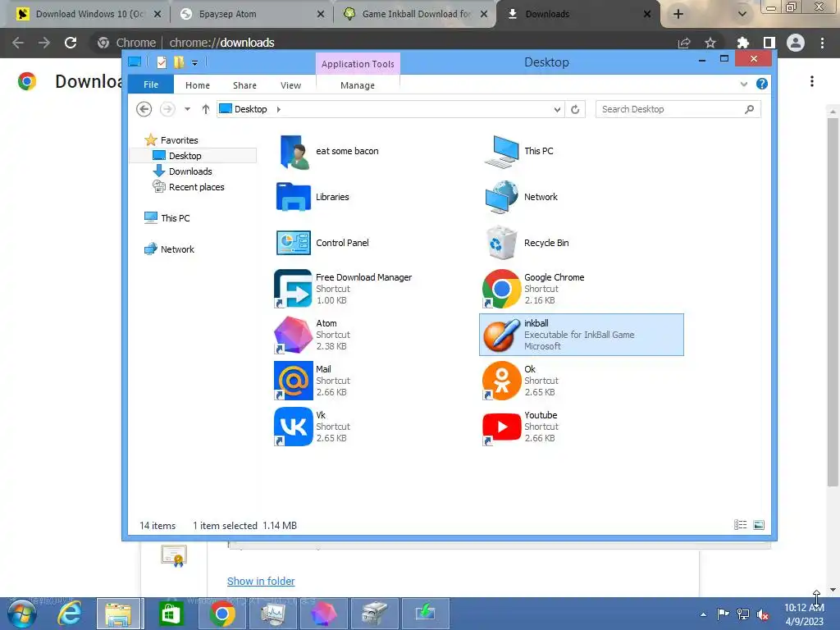Select the Ok shortcut icon

[x=501, y=381]
